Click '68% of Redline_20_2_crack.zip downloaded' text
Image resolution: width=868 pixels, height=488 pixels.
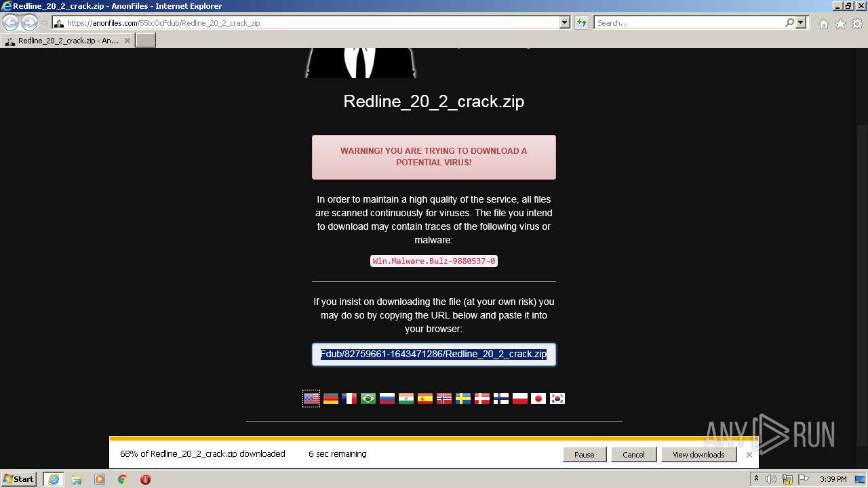(x=203, y=454)
